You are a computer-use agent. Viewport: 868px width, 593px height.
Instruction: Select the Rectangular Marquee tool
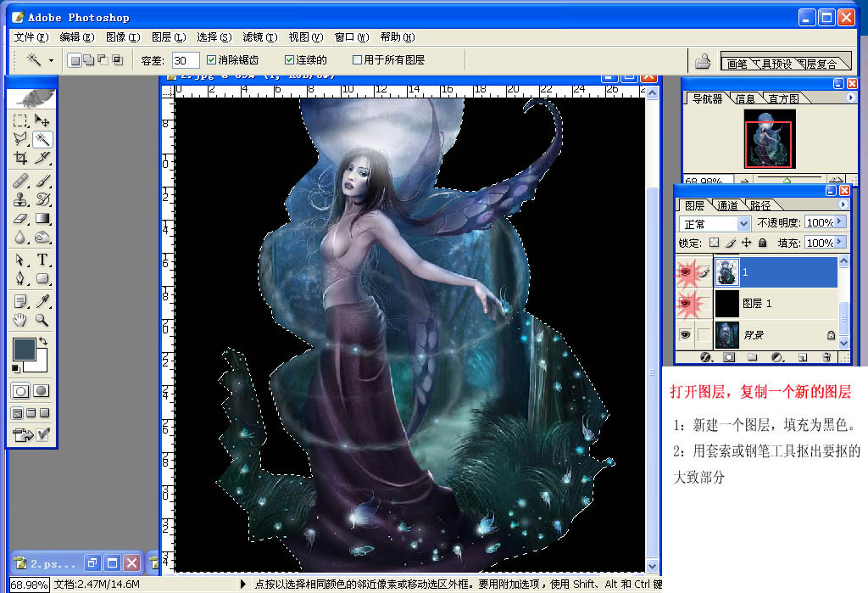[x=20, y=120]
